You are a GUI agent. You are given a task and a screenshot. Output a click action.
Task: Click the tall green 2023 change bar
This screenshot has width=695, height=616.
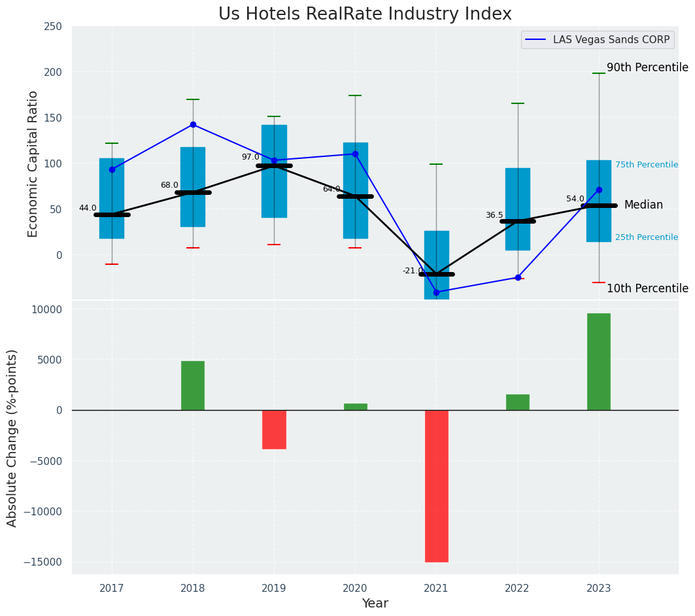[599, 362]
